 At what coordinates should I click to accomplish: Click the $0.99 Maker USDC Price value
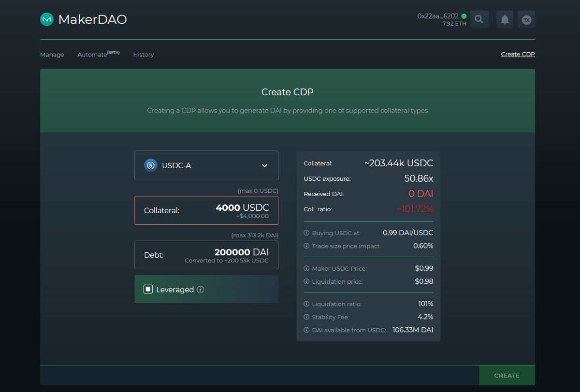[x=424, y=268]
